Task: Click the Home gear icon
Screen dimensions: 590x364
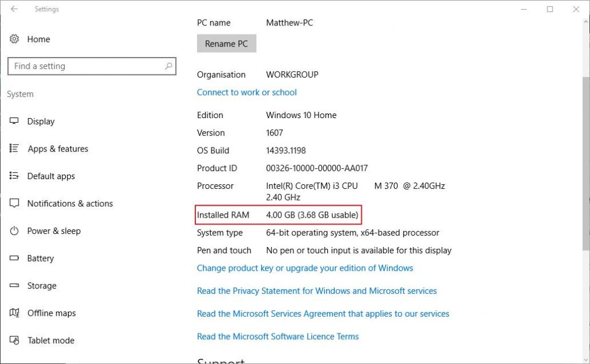Action: (x=14, y=39)
